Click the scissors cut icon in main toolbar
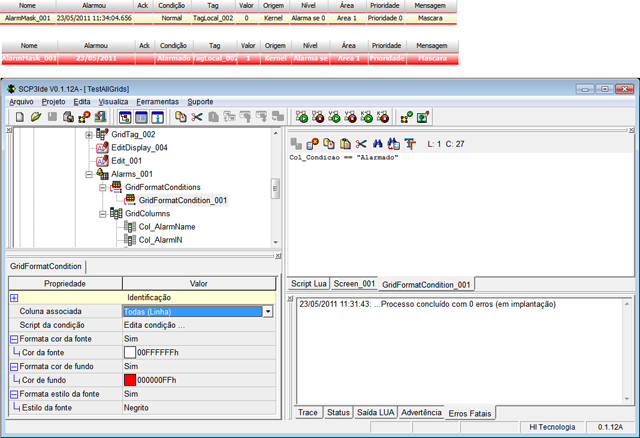The image size is (640, 438). [x=197, y=117]
